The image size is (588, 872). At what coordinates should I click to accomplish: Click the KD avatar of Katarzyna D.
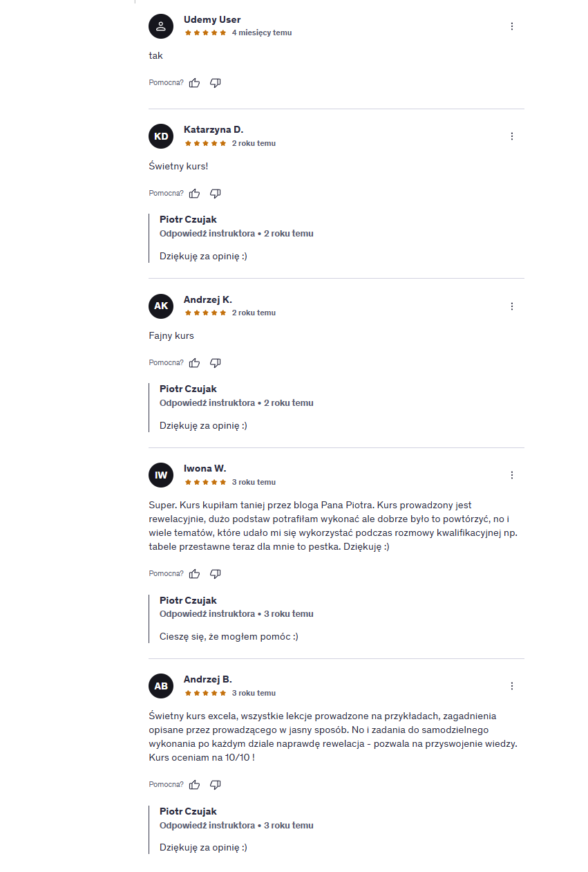161,136
